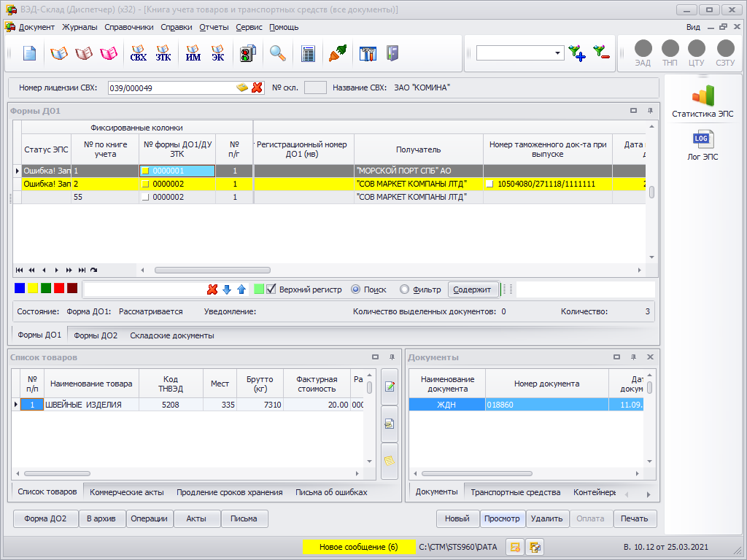Open the ЭК export journal icon

(x=218, y=54)
